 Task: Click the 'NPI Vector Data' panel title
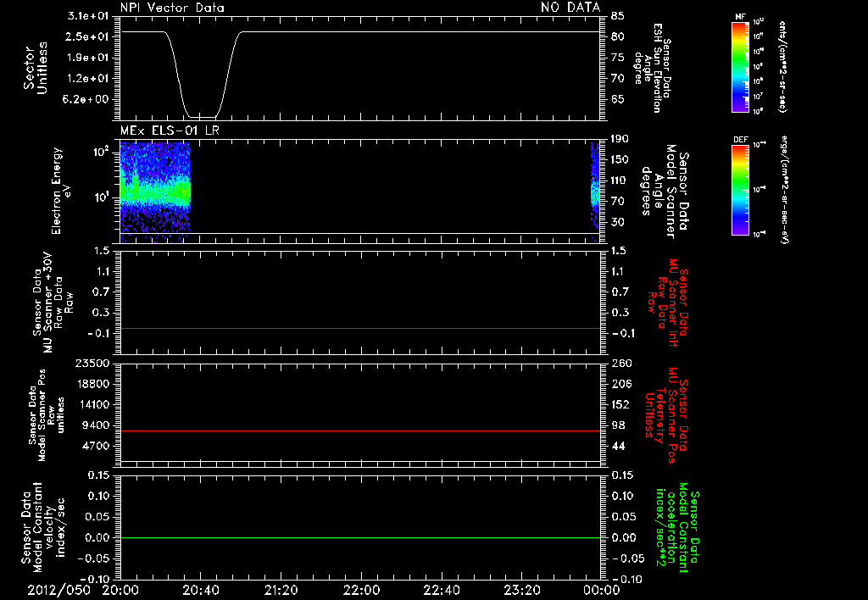pos(172,8)
